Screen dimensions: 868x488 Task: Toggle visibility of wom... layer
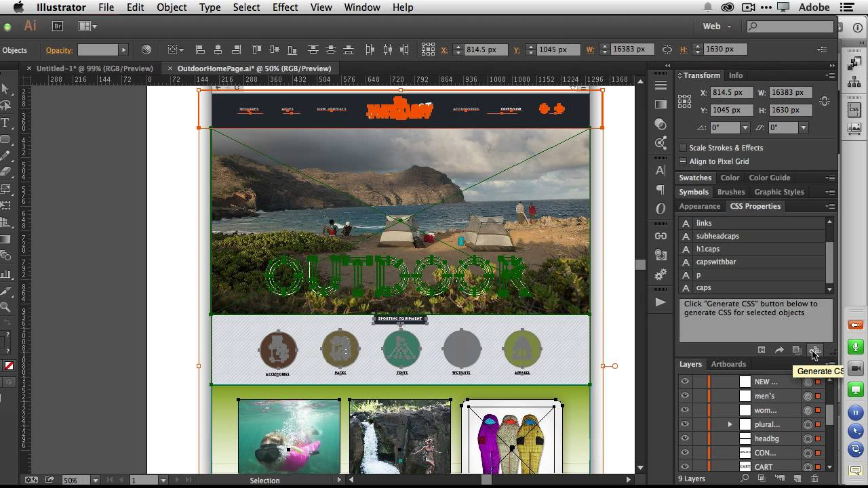click(x=685, y=410)
